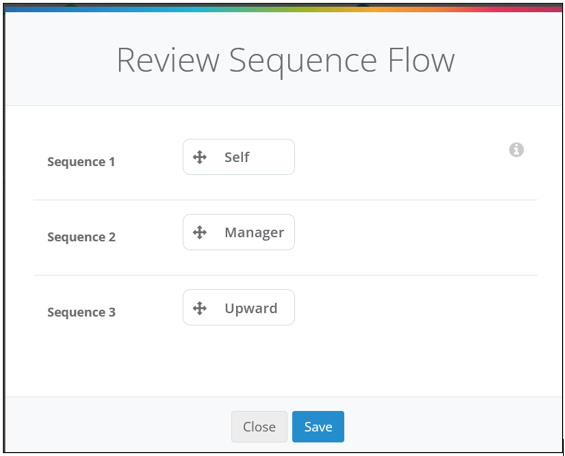Select the Manager reviewer label text
Viewport: 565px width, 456px height.
254,233
